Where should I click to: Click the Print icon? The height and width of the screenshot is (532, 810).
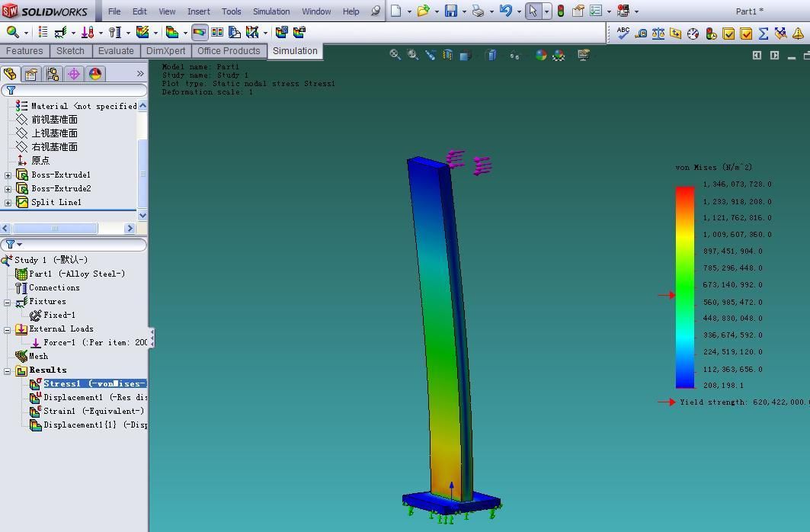(478, 11)
